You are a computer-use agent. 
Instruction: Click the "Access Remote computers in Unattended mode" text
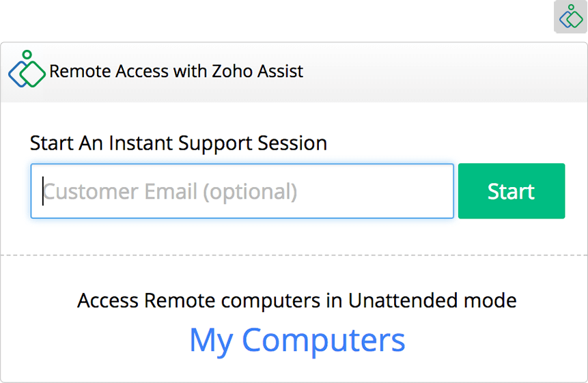(296, 300)
